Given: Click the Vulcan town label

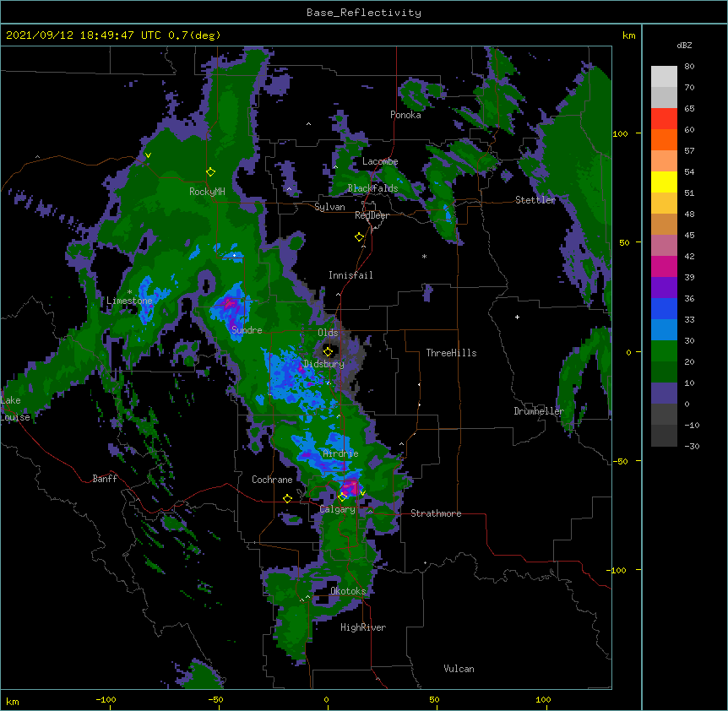Looking at the screenshot, I should (x=459, y=669).
